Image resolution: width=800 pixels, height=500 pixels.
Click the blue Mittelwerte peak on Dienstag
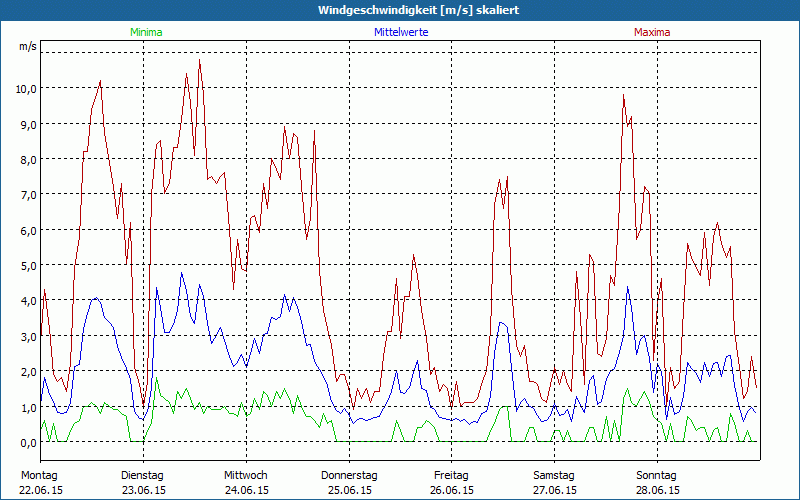(182, 273)
